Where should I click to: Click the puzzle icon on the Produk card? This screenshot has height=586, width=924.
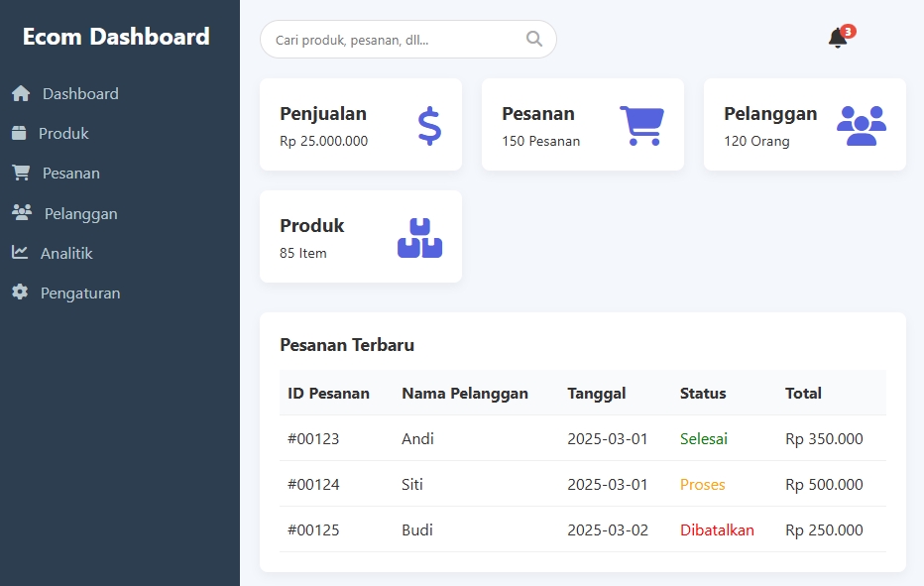[421, 236]
